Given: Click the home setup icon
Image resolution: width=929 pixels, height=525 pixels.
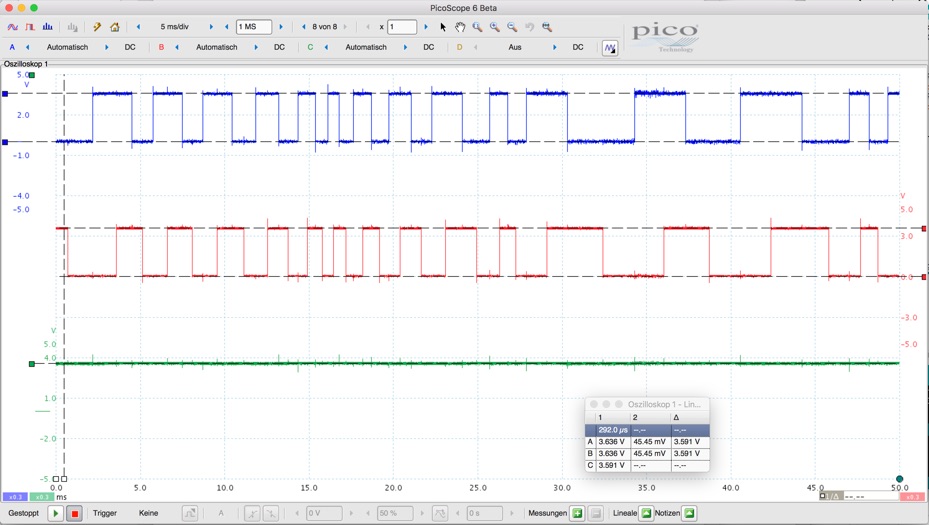Looking at the screenshot, I should click(115, 27).
